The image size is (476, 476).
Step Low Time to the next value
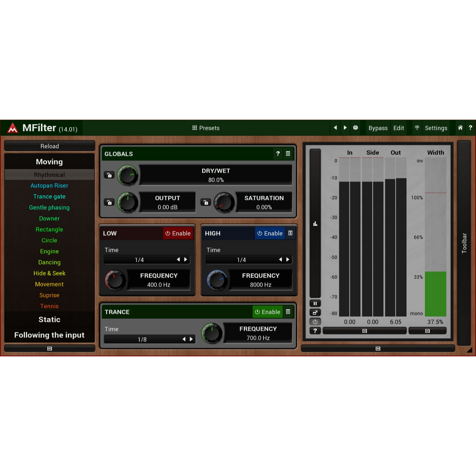[x=186, y=260]
